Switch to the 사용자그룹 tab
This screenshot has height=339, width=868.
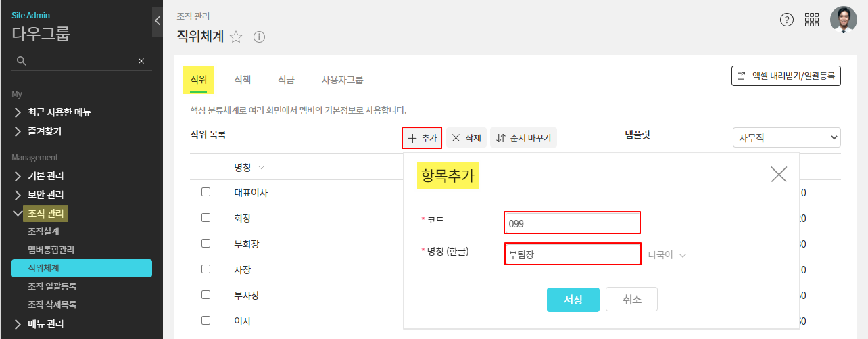coord(342,79)
